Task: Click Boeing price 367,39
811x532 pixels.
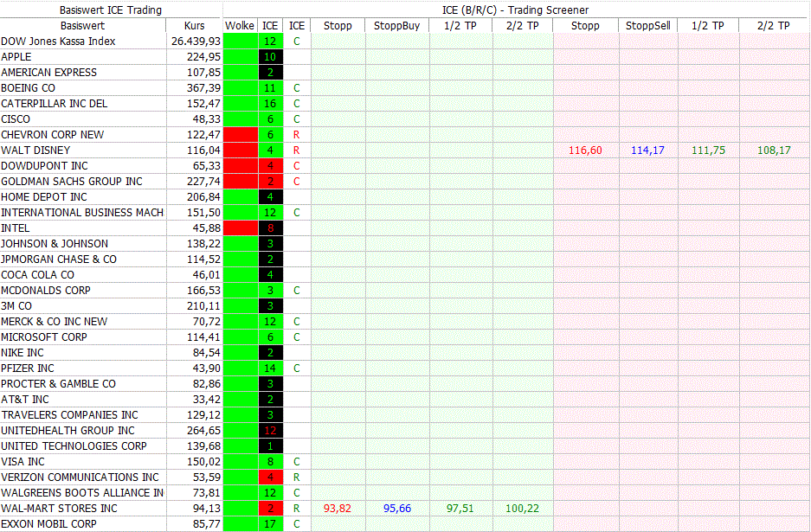Action: pyautogui.click(x=203, y=88)
